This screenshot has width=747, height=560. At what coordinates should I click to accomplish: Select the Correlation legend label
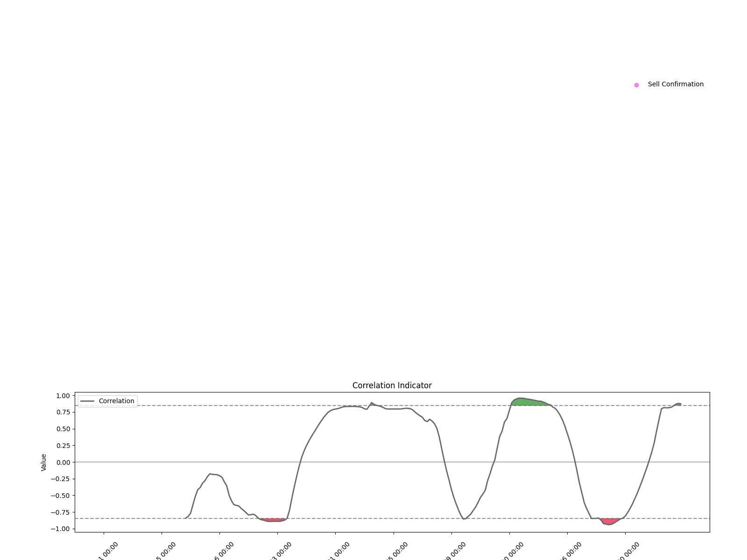click(117, 401)
